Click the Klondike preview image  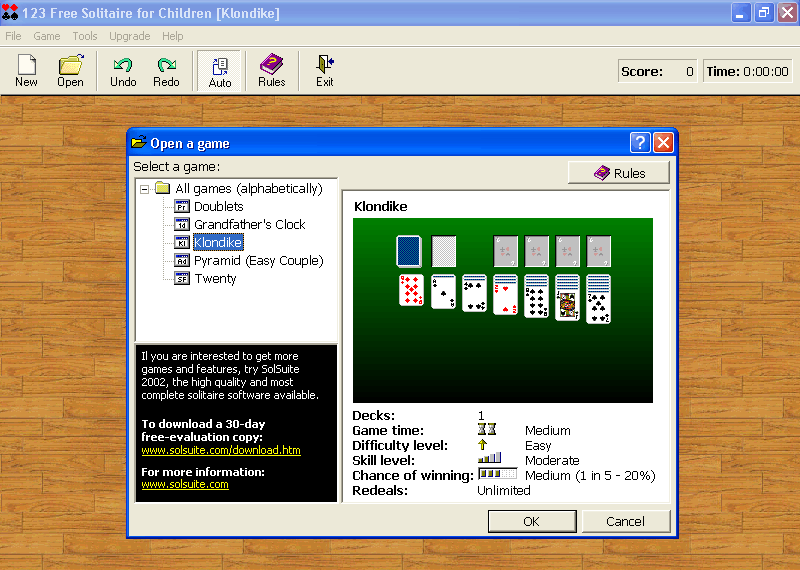click(503, 310)
